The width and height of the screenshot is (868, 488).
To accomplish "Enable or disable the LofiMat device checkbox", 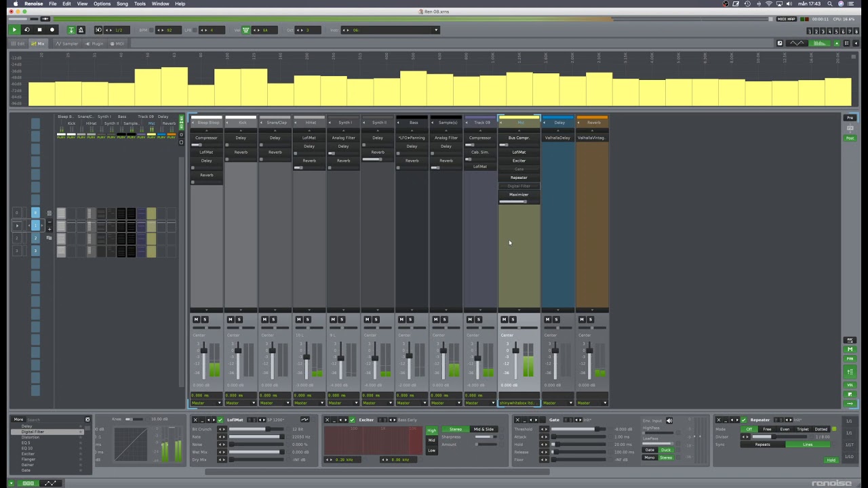I will [221, 420].
